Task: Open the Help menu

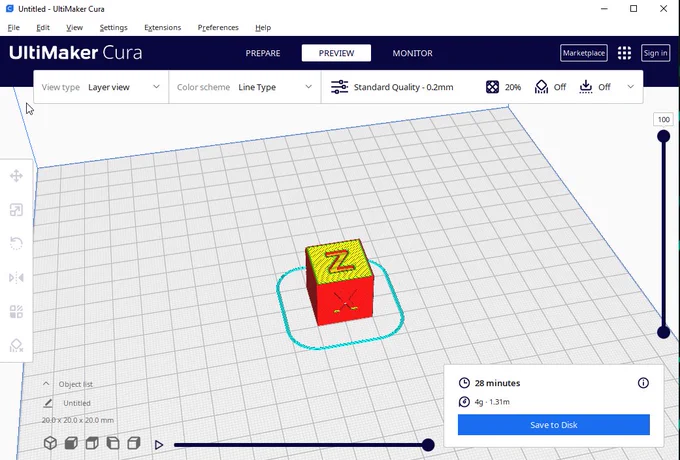Action: (263, 27)
